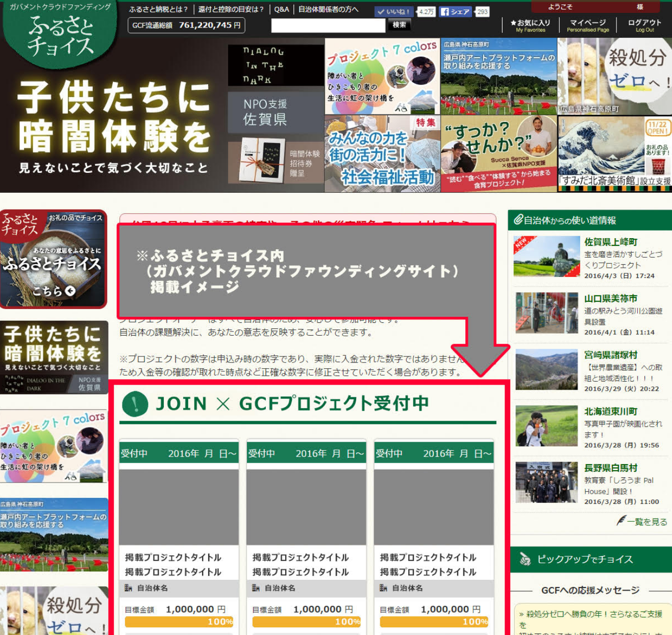672x635 pixels.
Task: Click the Facebook シェア button
Action: click(455, 12)
